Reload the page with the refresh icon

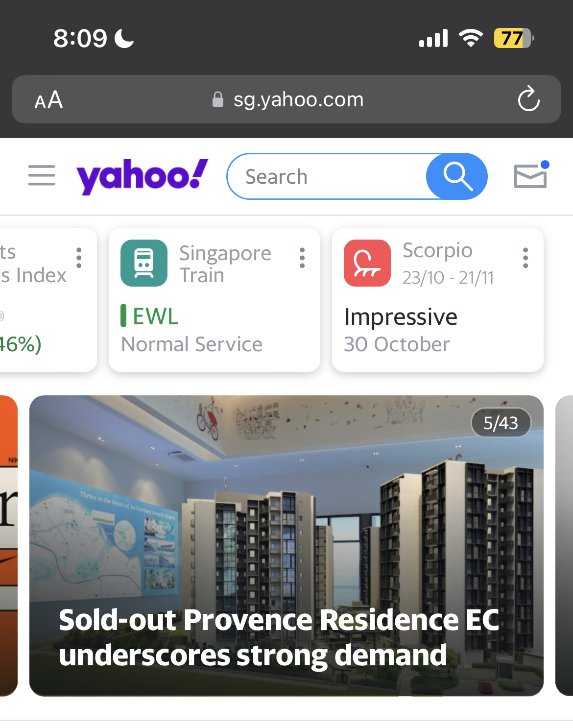coord(528,99)
